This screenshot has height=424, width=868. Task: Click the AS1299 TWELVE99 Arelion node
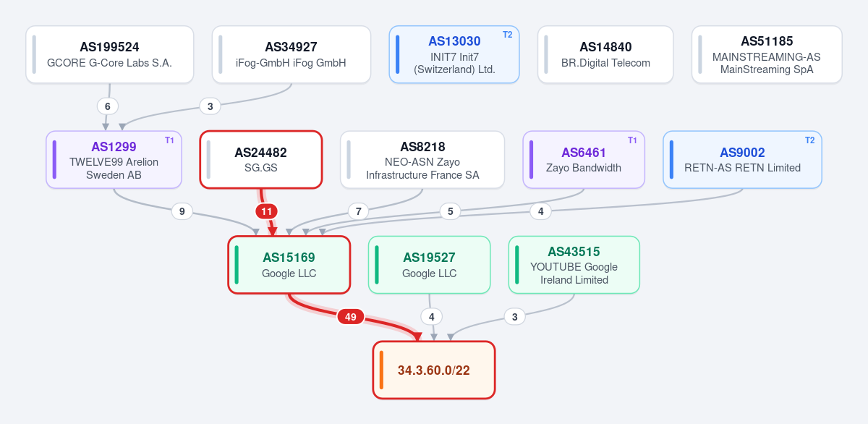pos(114,160)
